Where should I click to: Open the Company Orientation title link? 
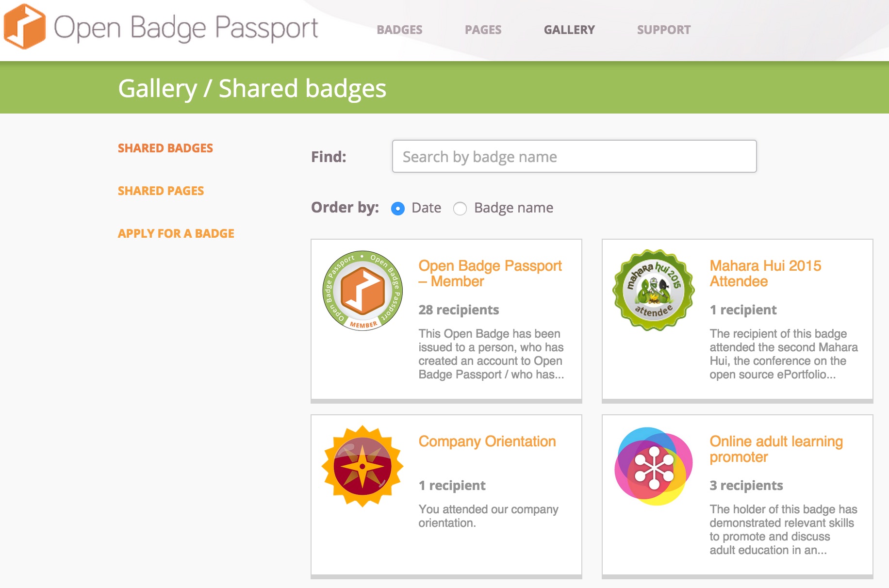487,441
